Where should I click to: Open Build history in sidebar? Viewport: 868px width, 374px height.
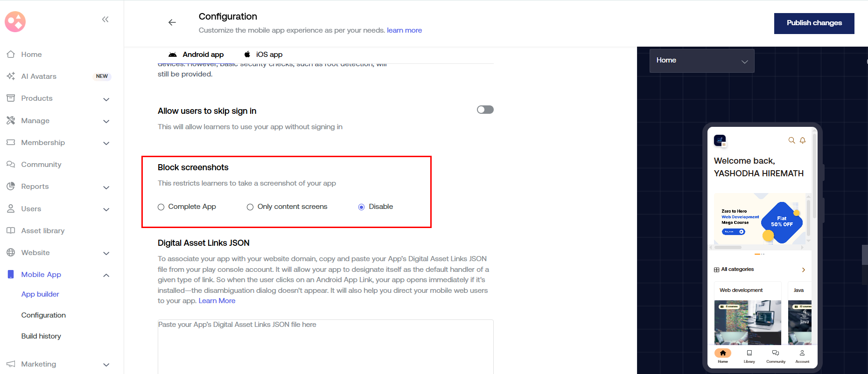point(41,336)
